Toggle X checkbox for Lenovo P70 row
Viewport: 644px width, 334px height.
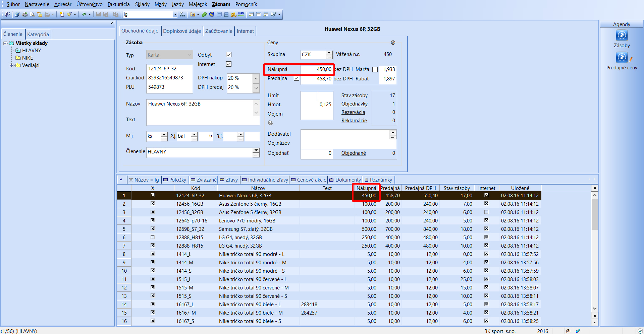tap(153, 220)
